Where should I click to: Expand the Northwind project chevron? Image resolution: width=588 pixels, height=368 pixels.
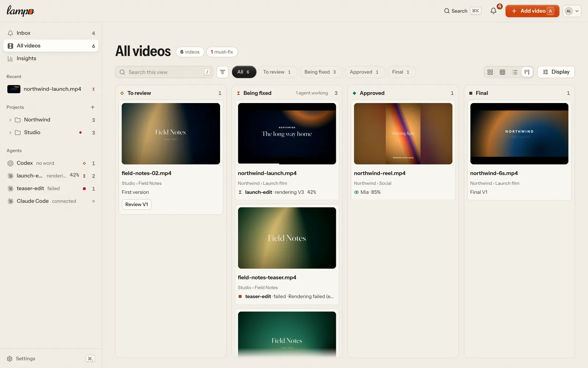click(x=10, y=120)
